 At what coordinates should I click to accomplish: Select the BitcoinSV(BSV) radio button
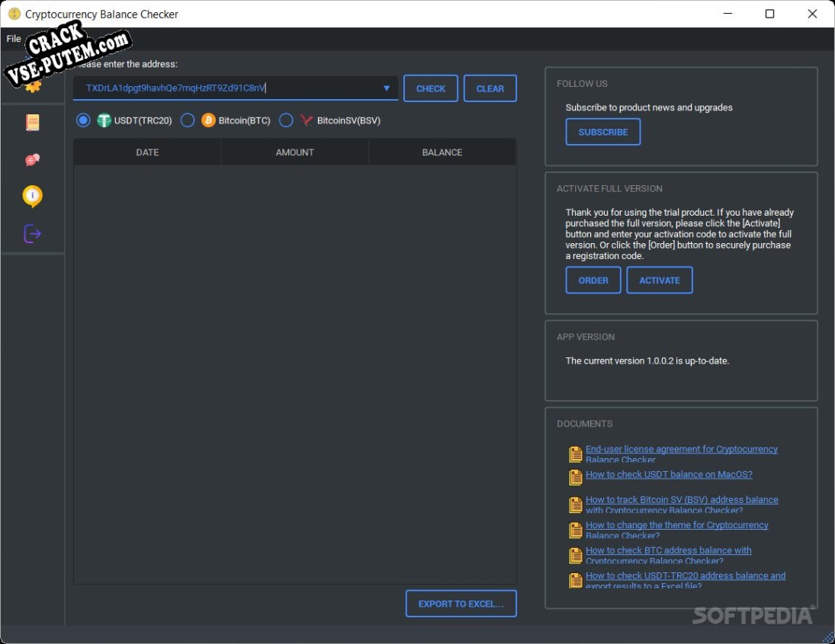click(286, 120)
